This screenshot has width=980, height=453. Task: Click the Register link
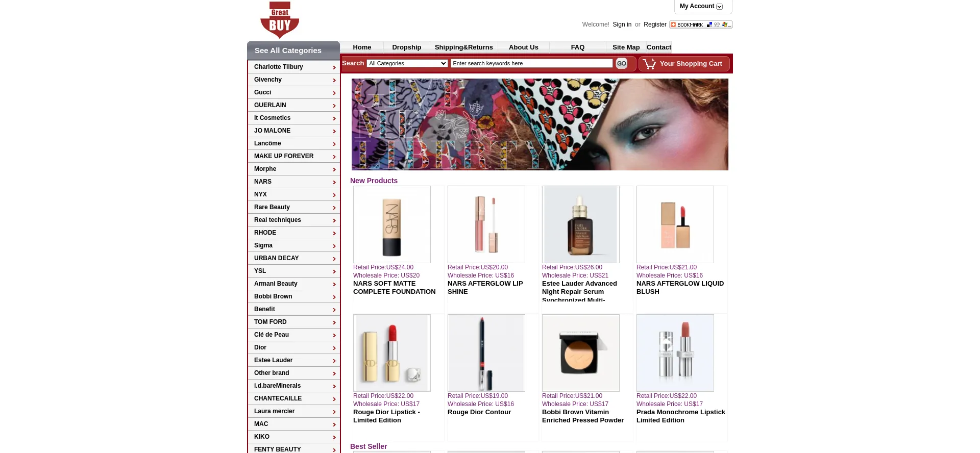tap(655, 24)
